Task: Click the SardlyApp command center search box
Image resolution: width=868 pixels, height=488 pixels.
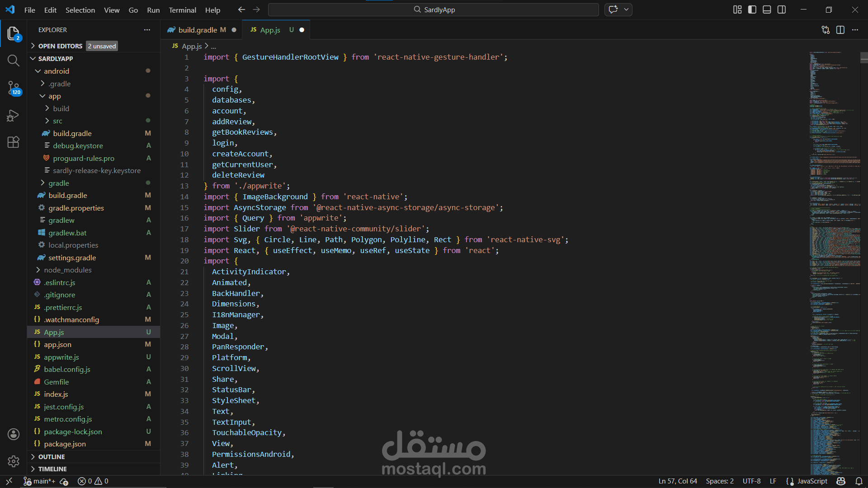Action: pyautogui.click(x=433, y=9)
